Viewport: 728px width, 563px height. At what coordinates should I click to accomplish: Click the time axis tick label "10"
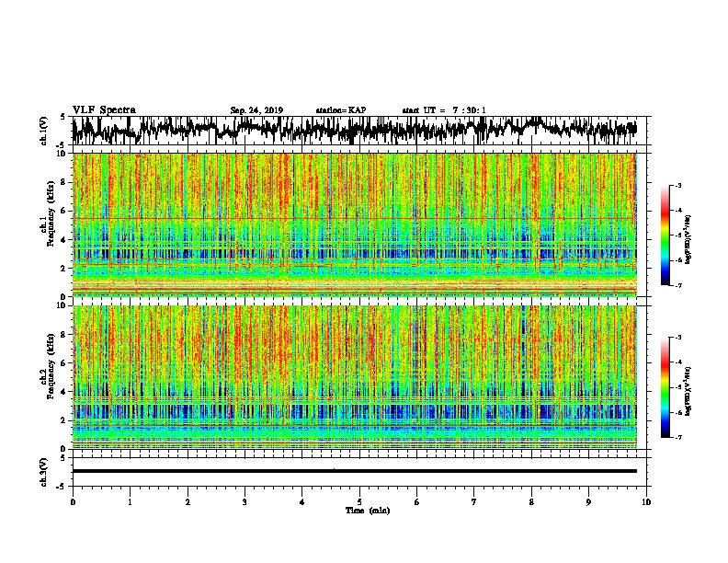pos(646,502)
